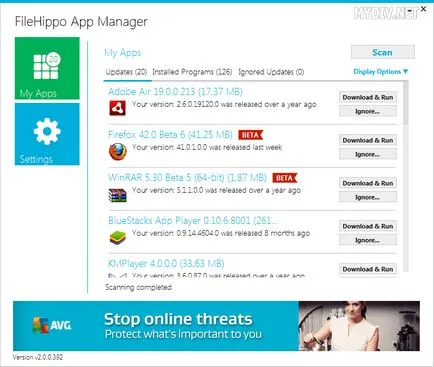Viewport: 434px width, 367px height.
Task: Open the WinRAR 5.30 Beta 5 title link
Action: (x=187, y=178)
